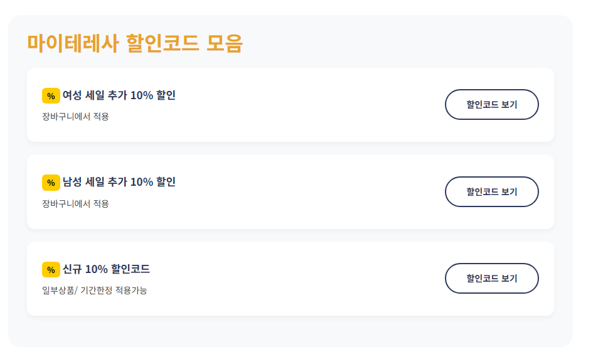Screen dimensions: 598x364
Task: Click the yellow % icon beside 남성 세일
Action: point(51,183)
